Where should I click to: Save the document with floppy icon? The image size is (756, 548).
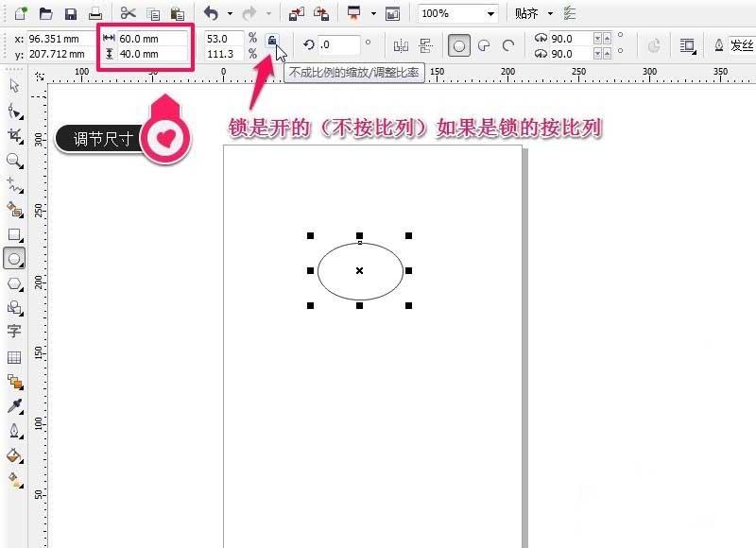tap(71, 13)
